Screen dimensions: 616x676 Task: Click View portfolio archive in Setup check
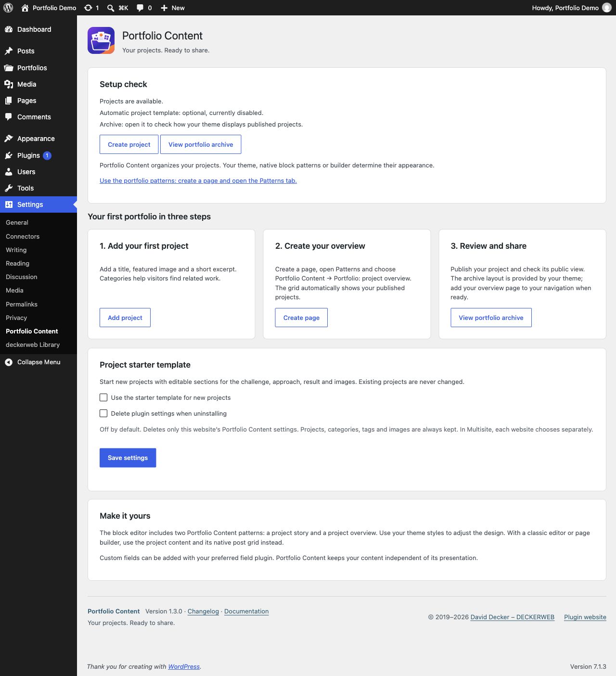coord(201,144)
